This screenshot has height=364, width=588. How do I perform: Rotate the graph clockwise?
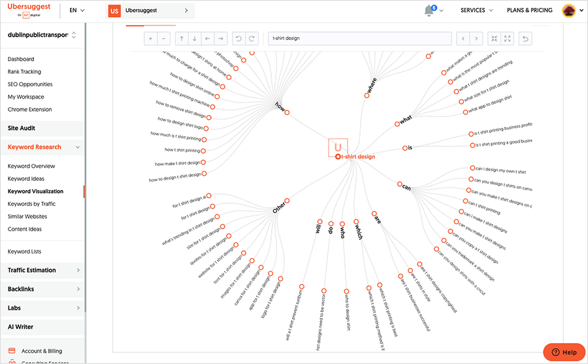252,39
